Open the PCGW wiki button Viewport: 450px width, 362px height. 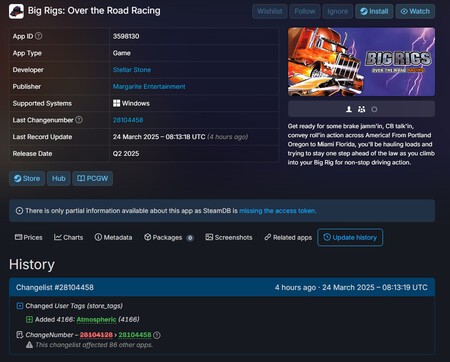click(93, 178)
